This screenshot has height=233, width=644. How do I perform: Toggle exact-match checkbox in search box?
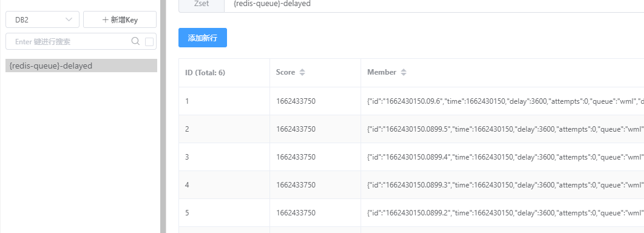(149, 42)
